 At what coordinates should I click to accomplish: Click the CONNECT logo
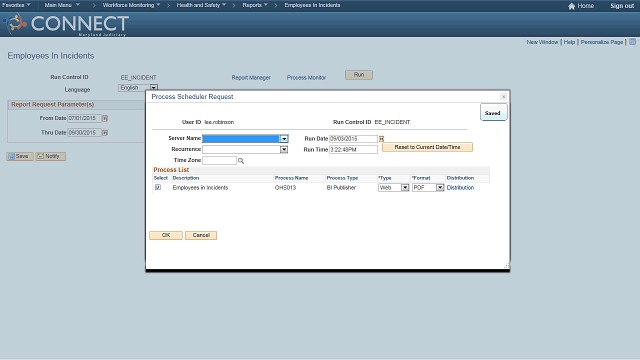pos(66,24)
